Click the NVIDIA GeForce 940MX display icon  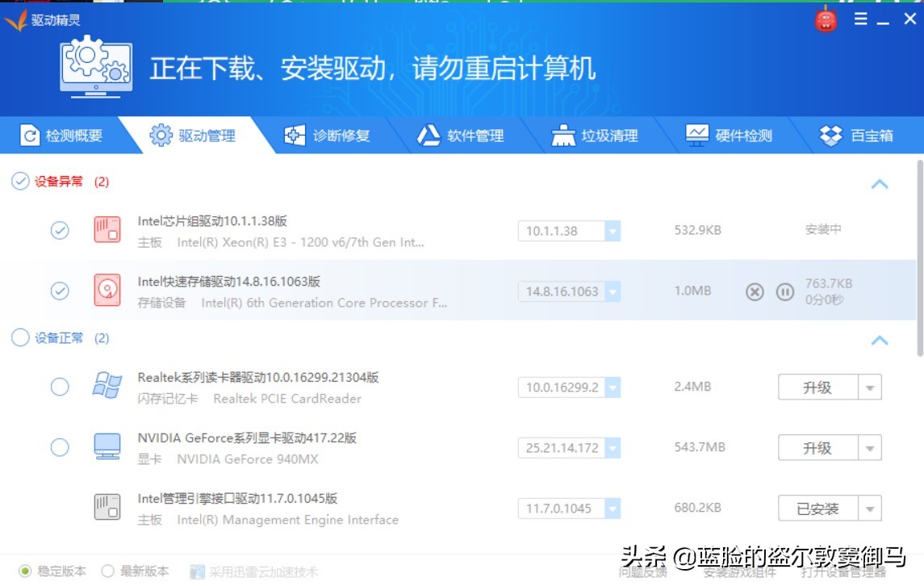(106, 446)
